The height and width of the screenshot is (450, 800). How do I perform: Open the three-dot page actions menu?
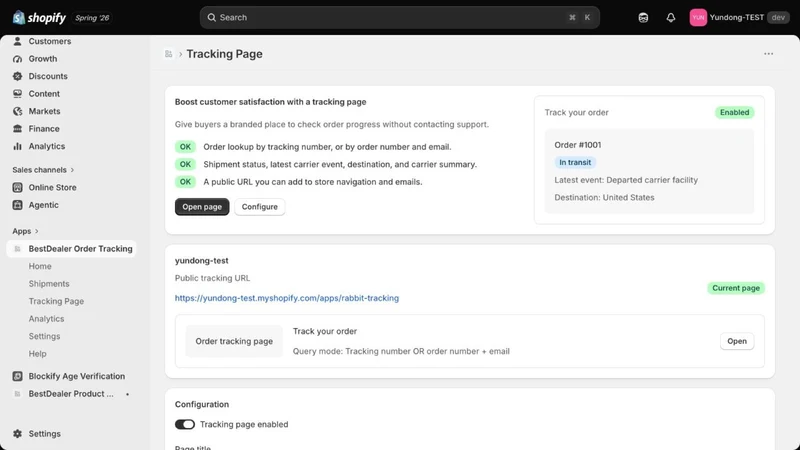[x=768, y=54]
